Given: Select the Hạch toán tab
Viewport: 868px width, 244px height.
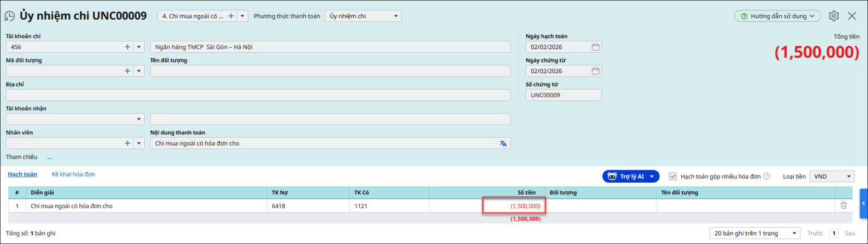Looking at the screenshot, I should pyautogui.click(x=22, y=174).
